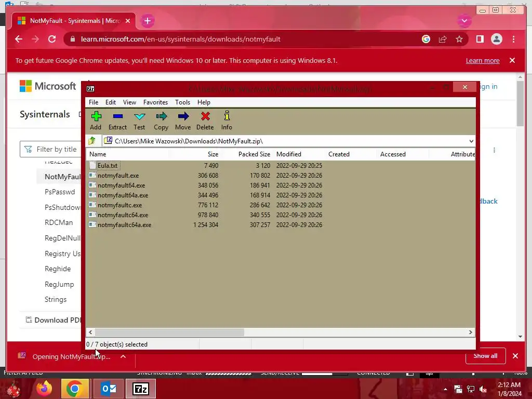The width and height of the screenshot is (532, 399).
Task: Click the Learn more link in banner
Action: [x=483, y=61]
